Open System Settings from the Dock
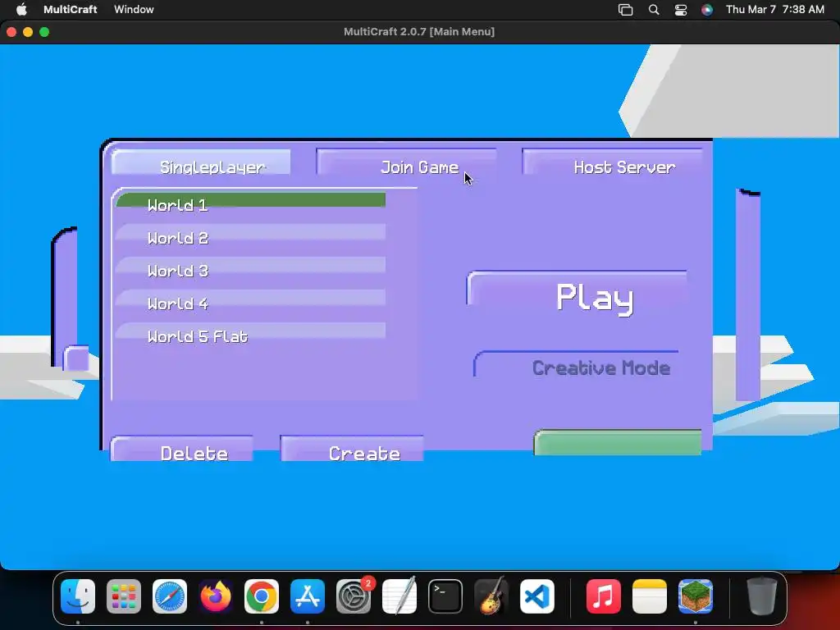840x630 pixels. [x=354, y=596]
